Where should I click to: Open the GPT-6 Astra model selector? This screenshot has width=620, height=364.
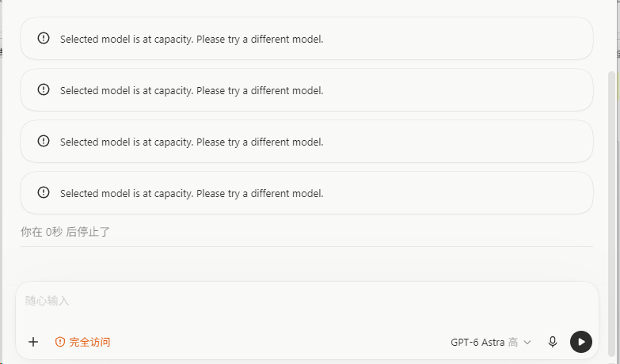coord(491,343)
